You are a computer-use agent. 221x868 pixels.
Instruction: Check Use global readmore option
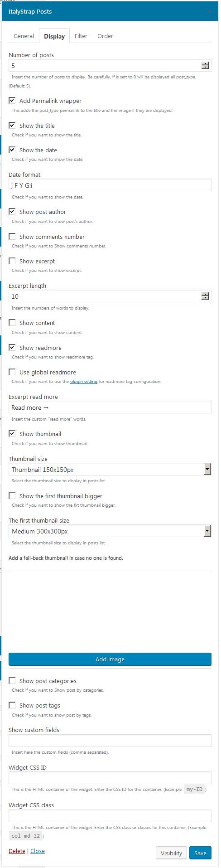[12, 372]
